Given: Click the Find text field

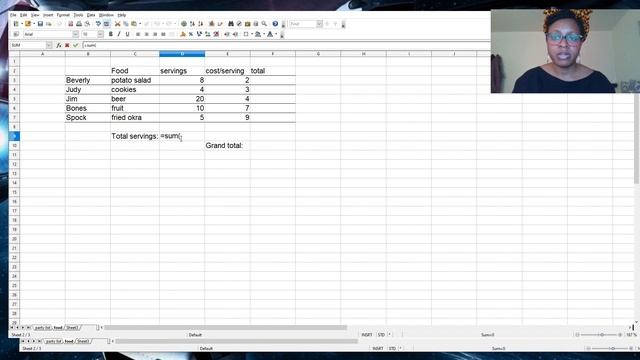Looking at the screenshot, I should tap(303, 24).
